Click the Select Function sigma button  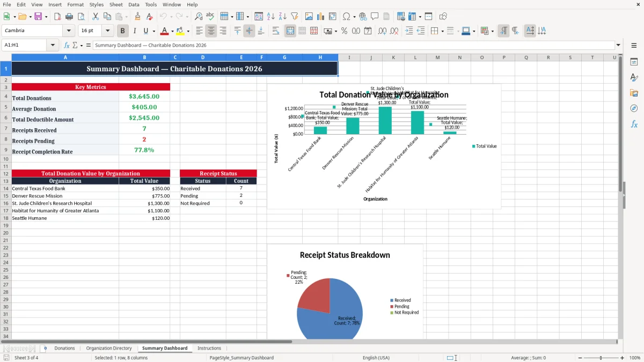[x=75, y=46]
